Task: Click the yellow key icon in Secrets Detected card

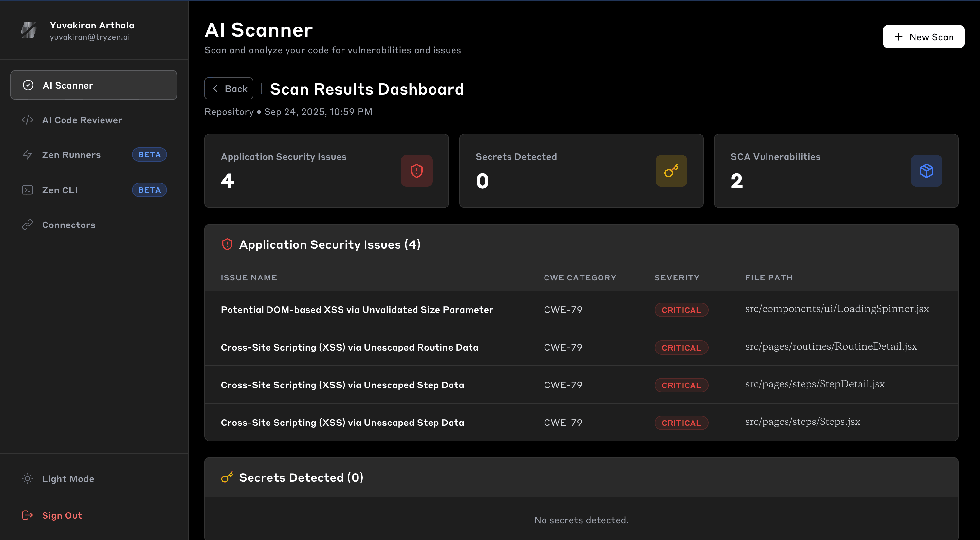Action: tap(671, 171)
